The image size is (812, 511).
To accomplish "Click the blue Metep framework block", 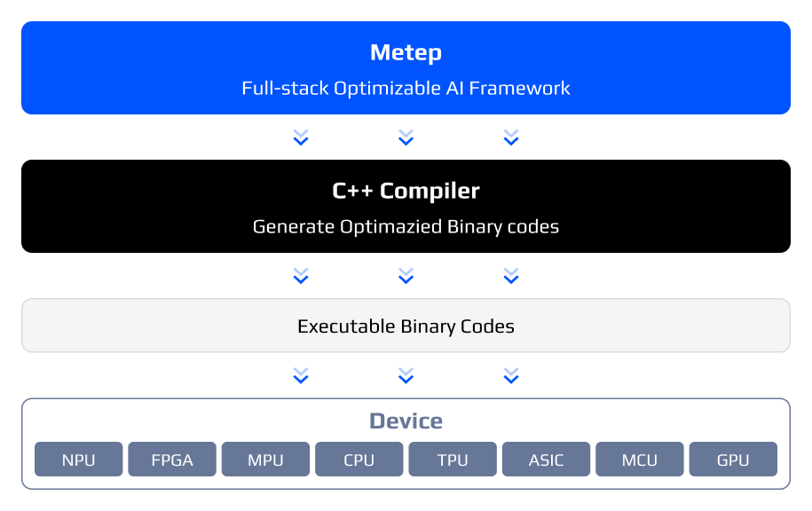I will [x=406, y=68].
